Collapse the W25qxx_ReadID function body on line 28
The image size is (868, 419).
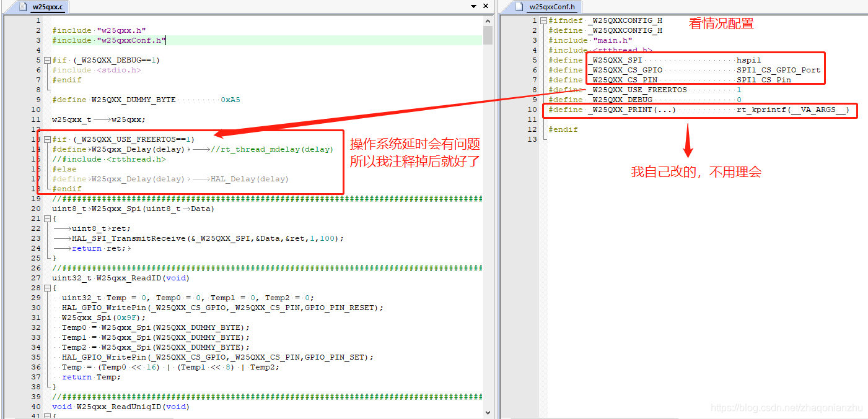(46, 288)
